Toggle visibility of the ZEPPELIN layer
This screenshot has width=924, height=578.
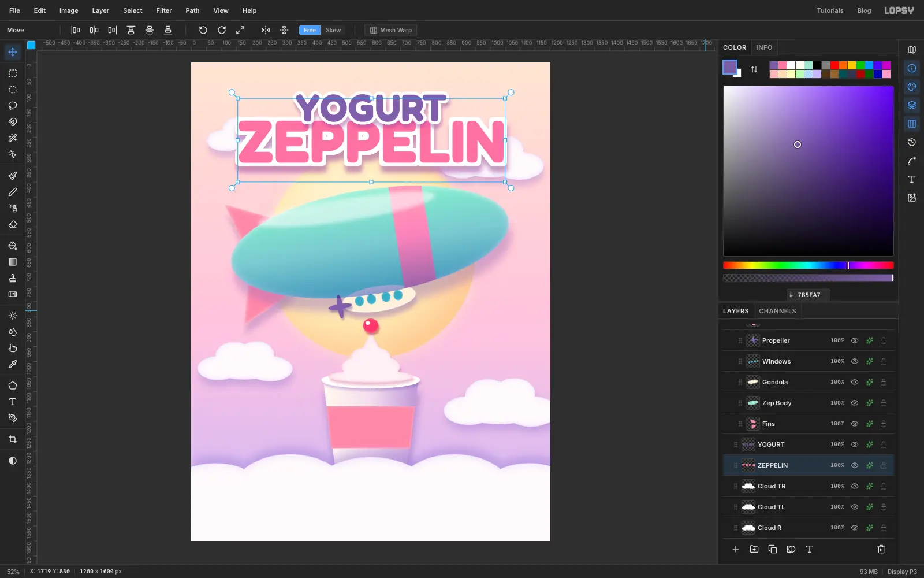[x=855, y=465]
